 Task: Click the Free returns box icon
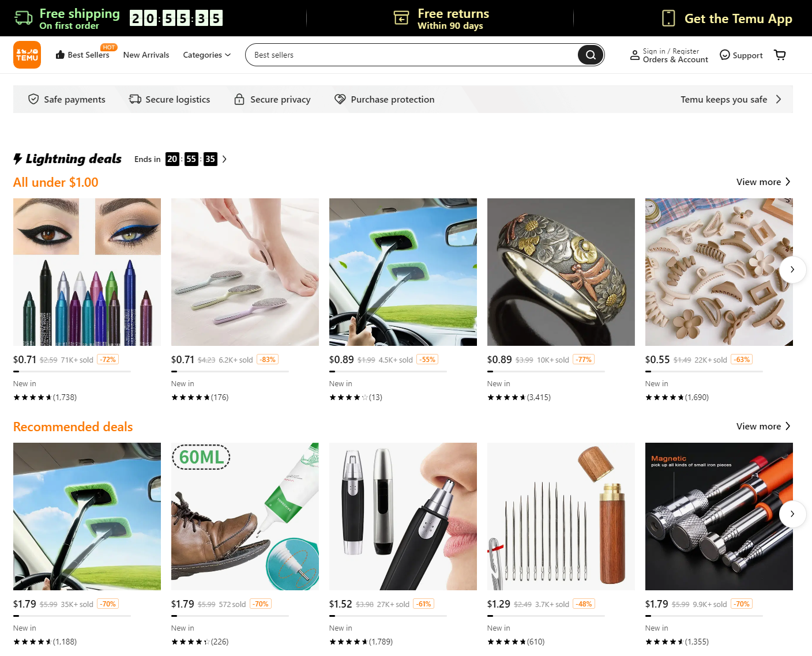(x=401, y=18)
